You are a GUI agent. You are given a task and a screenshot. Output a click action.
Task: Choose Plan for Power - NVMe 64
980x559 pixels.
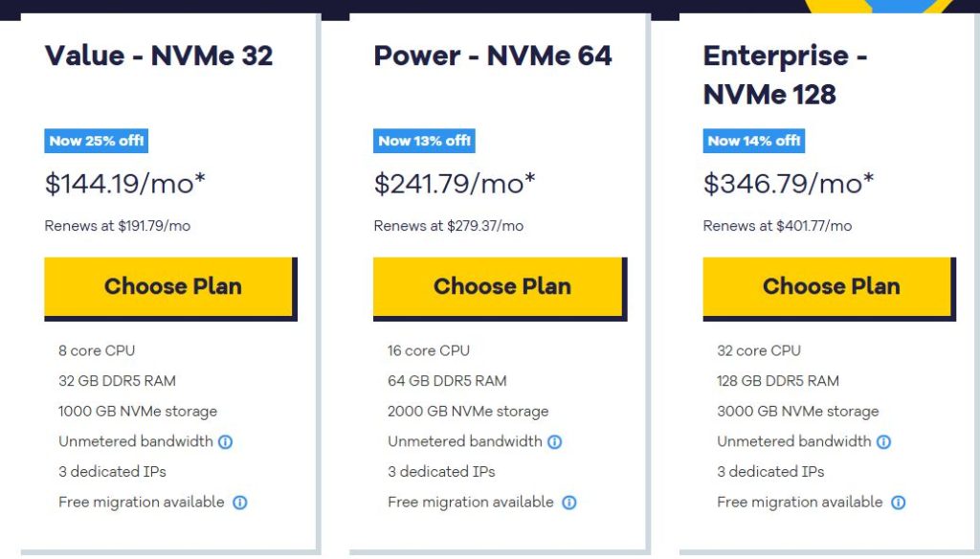click(501, 286)
